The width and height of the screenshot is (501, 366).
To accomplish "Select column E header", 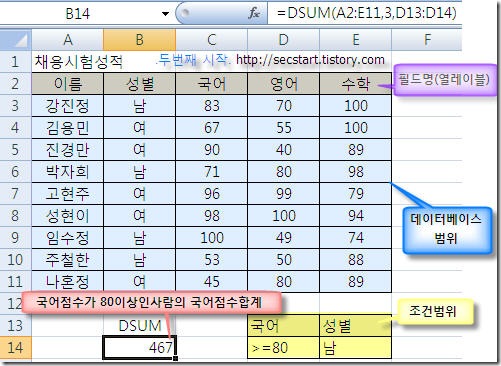I will pyautogui.click(x=356, y=40).
